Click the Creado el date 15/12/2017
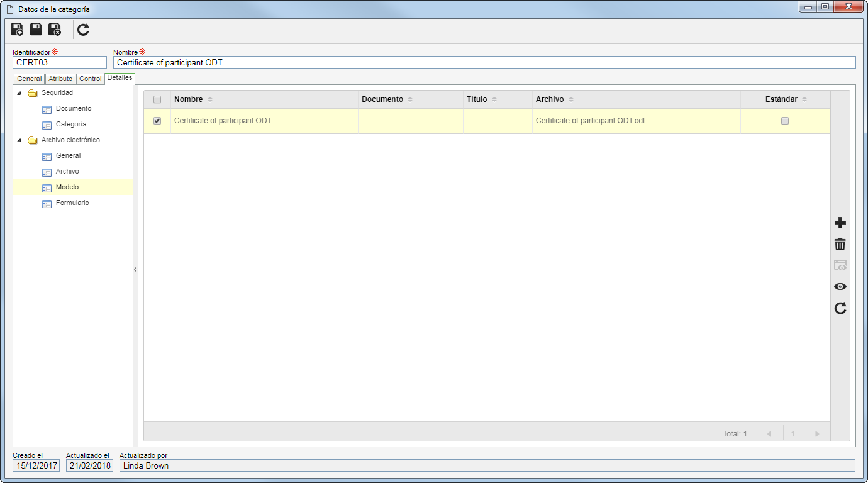 click(x=36, y=465)
